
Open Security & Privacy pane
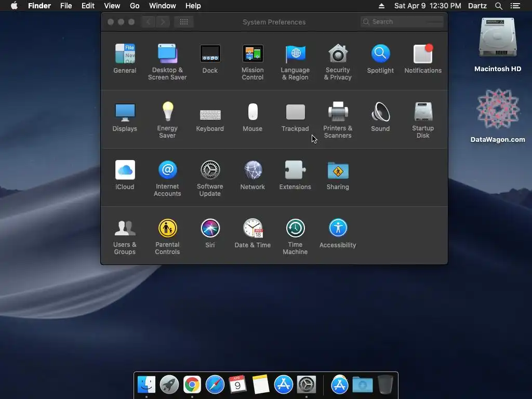coord(338,62)
